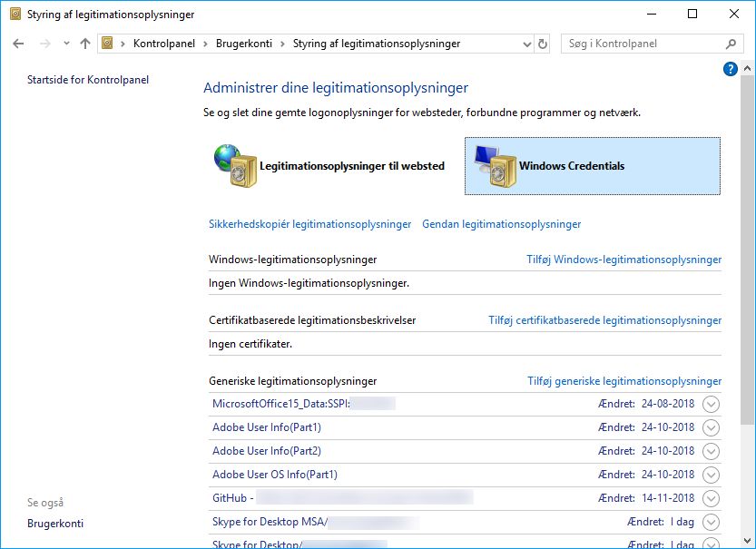Expand Adobe User Info(Part1) chevron
The height and width of the screenshot is (549, 756).
point(711,427)
